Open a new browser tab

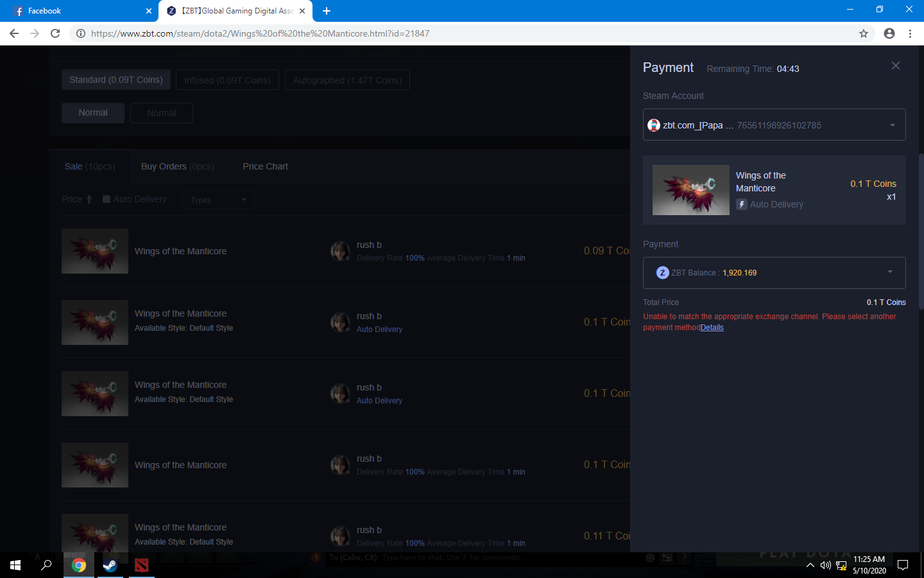pyautogui.click(x=327, y=11)
